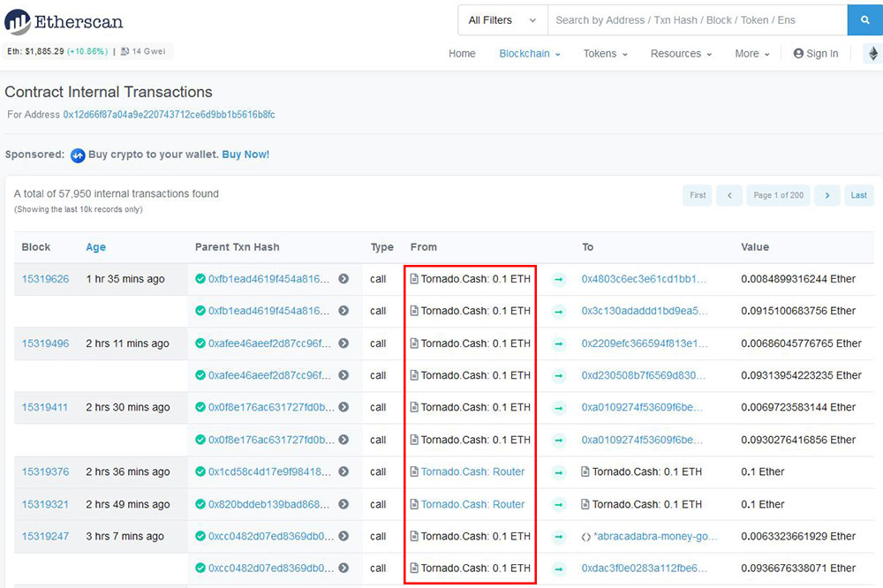Sort by the Age column header
The height and width of the screenshot is (588, 883).
pos(95,247)
